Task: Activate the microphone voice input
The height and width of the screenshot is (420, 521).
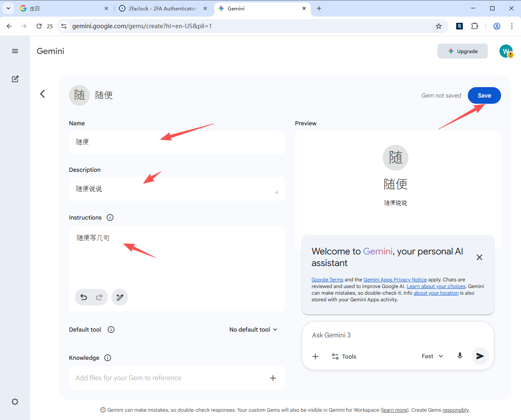Action: 460,356
